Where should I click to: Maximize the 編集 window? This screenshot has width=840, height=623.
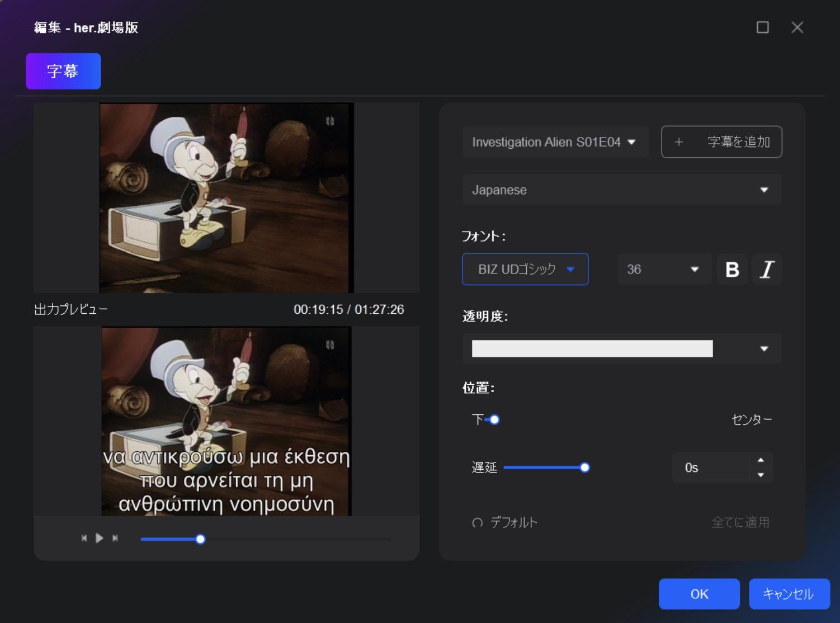[762, 27]
